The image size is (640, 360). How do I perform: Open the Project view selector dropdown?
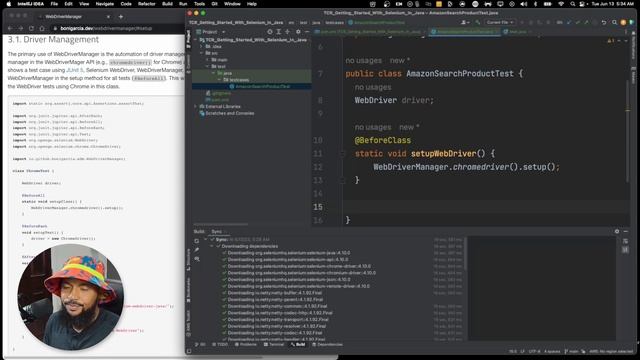(211, 32)
